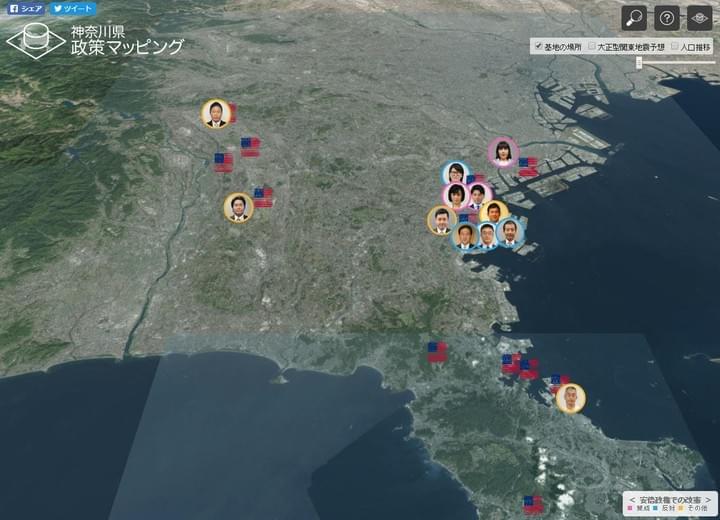Enable the 人口推移 checkbox
720x520 pixels.
675,46
